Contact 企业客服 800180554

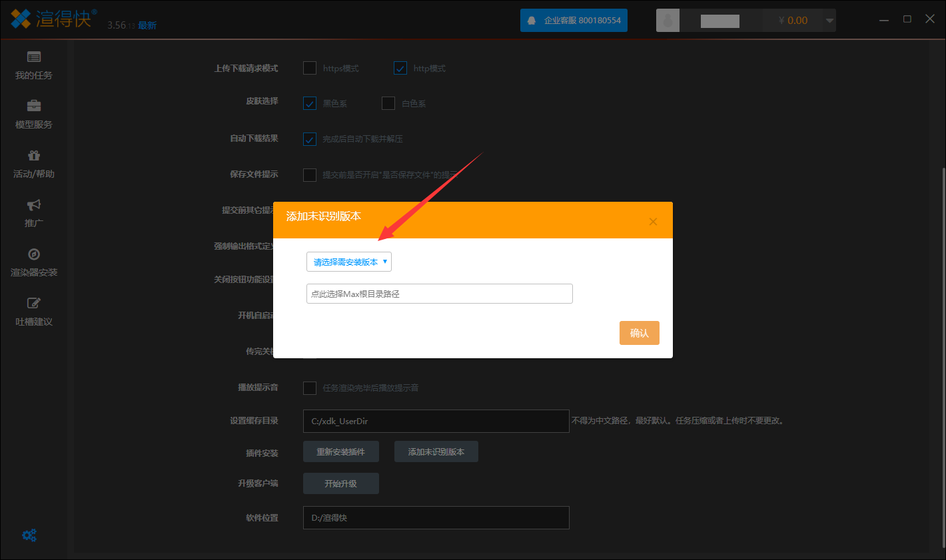tap(574, 21)
